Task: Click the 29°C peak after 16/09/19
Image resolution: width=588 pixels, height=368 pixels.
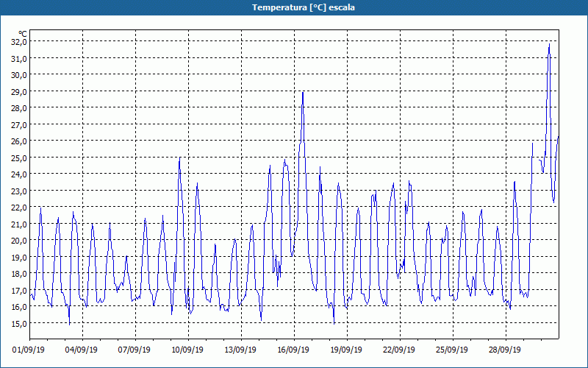Action: click(303, 93)
